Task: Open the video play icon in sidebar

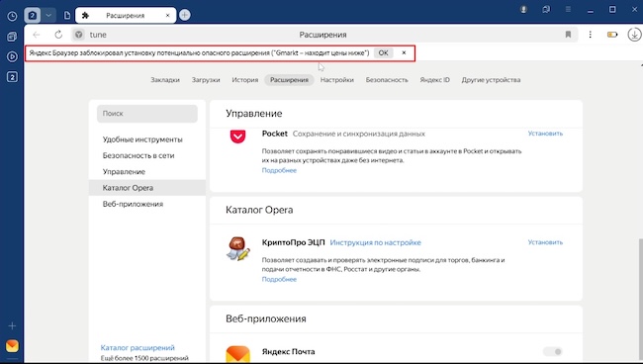Action: click(12, 56)
